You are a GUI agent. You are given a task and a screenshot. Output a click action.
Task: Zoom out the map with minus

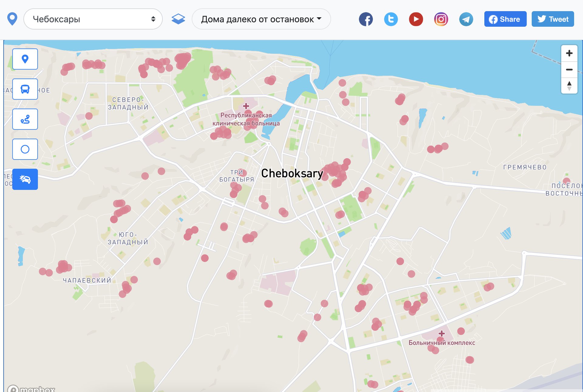(569, 69)
